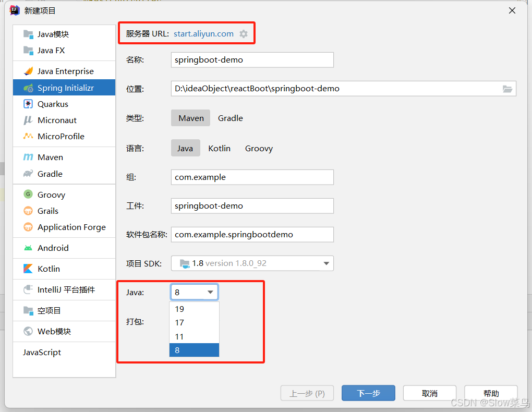Click the Java FX folder icon
The height and width of the screenshot is (412, 532).
pyautogui.click(x=28, y=50)
